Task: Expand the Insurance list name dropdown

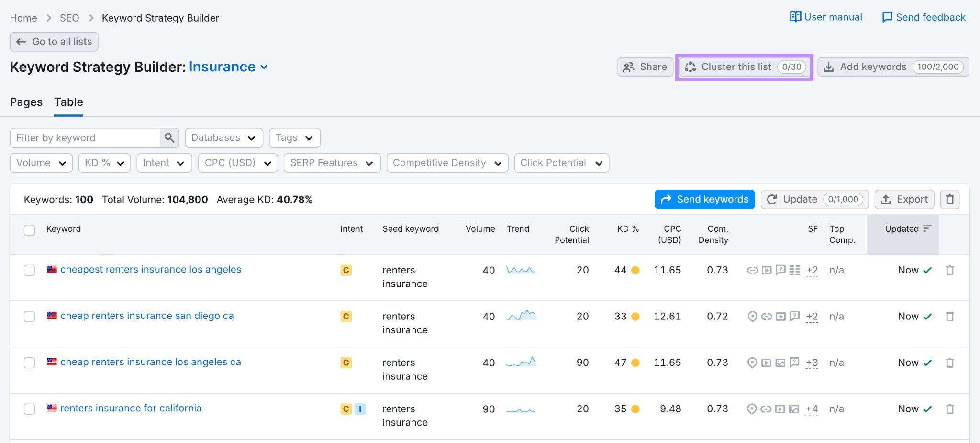Action: (x=264, y=68)
